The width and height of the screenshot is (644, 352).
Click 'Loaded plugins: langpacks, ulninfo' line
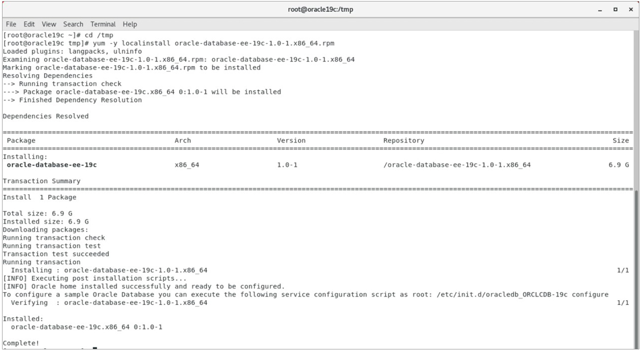point(72,51)
